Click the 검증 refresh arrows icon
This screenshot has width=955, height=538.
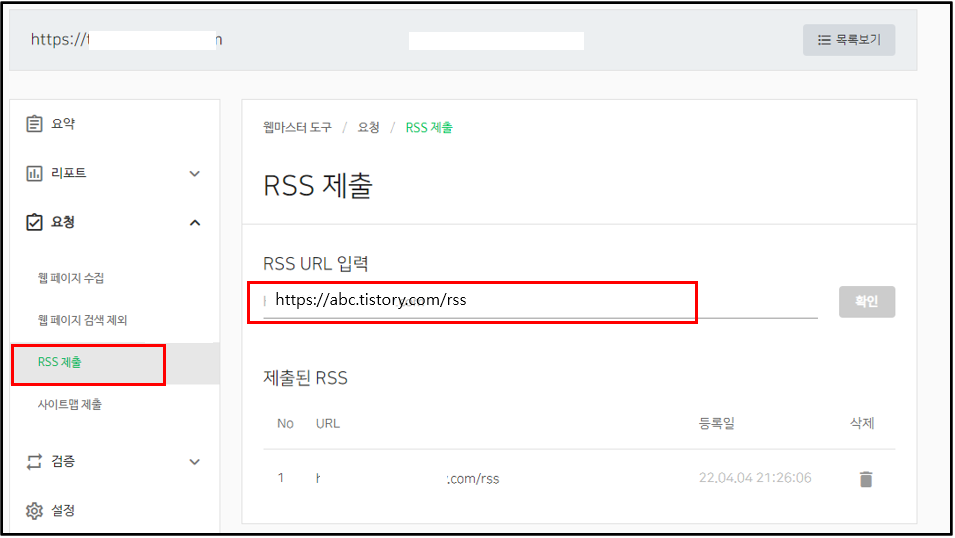[x=34, y=462]
